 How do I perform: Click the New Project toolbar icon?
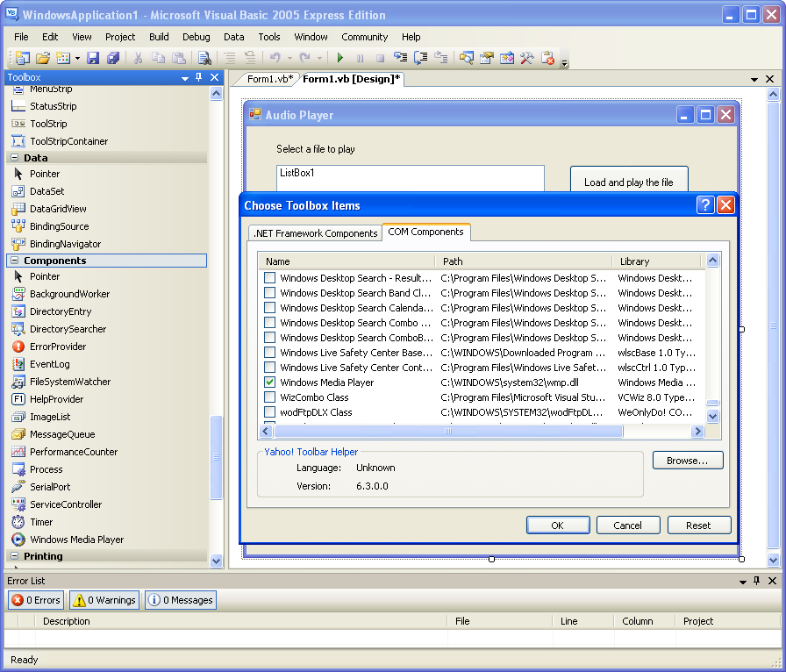coord(22,58)
